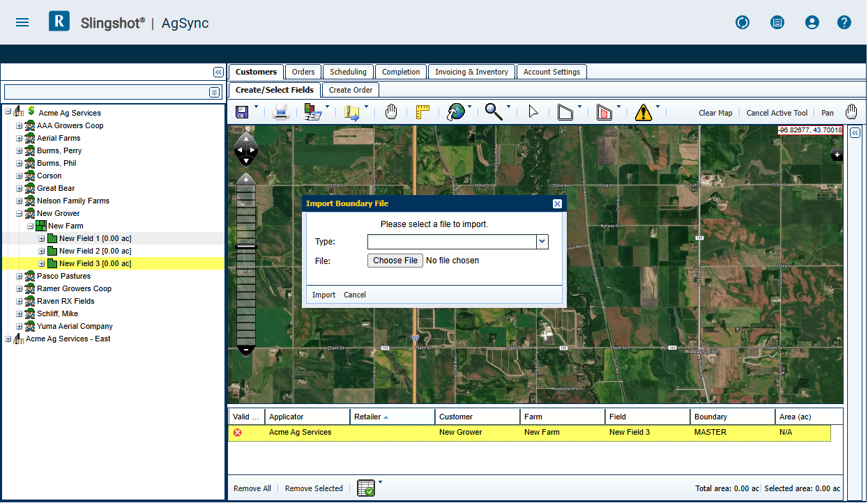Screen dimensions: 868x503
Task: Click the map zoom slider handle
Action: [246, 246]
